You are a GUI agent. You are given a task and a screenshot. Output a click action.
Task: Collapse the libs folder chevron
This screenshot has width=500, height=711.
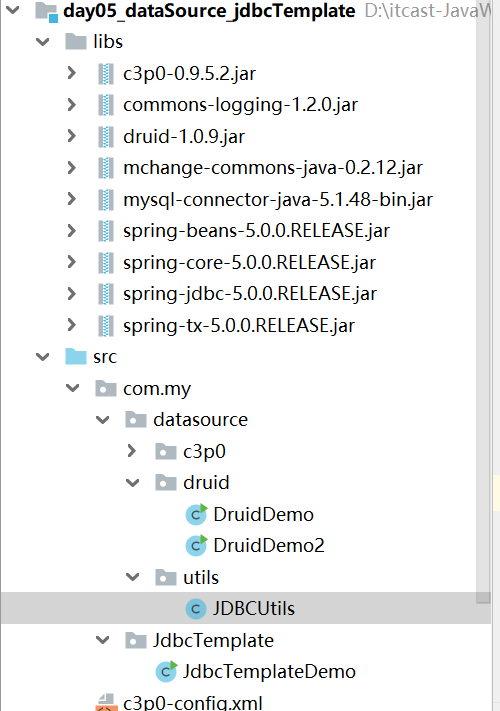coord(43,42)
